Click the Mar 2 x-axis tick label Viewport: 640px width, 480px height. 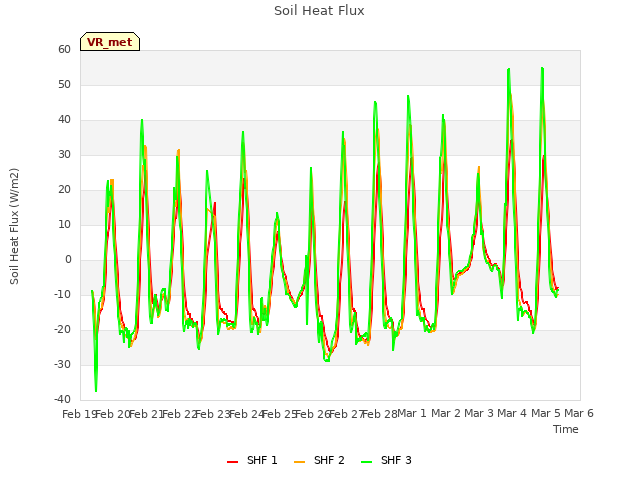pos(446,413)
